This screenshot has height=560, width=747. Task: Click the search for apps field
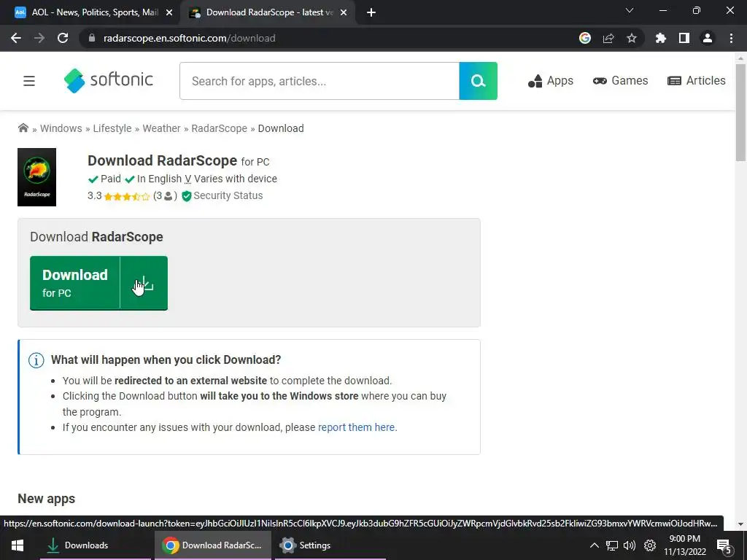click(320, 81)
